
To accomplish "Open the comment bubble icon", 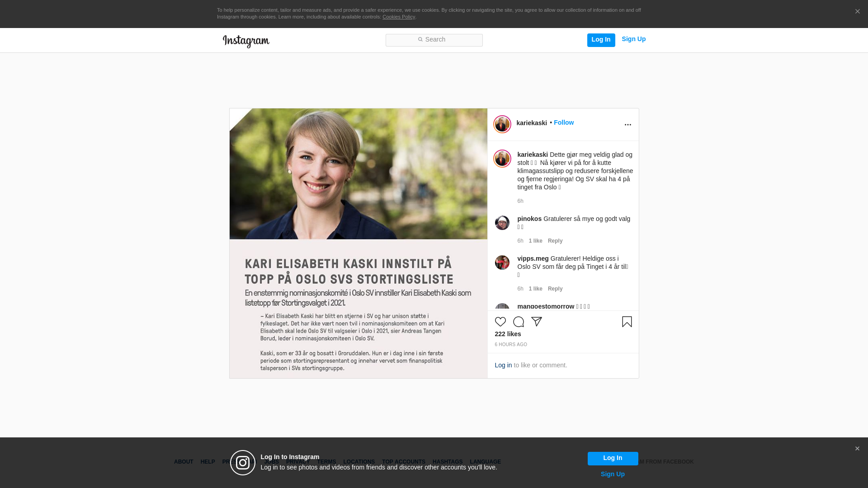I will [519, 322].
